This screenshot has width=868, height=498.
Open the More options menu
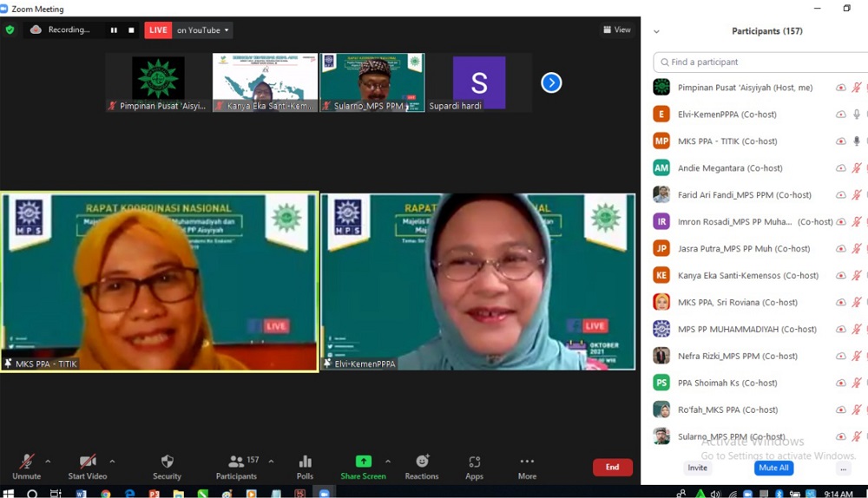click(x=527, y=466)
